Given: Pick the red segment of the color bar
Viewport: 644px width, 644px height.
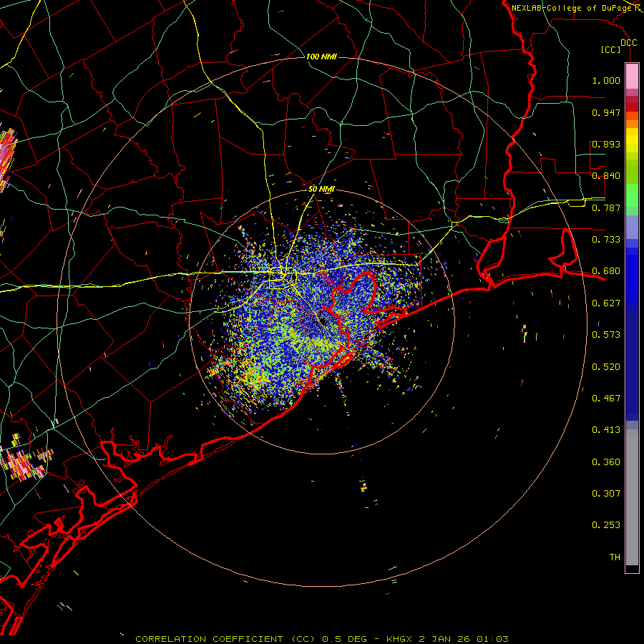Looking at the screenshot, I should point(632,107).
